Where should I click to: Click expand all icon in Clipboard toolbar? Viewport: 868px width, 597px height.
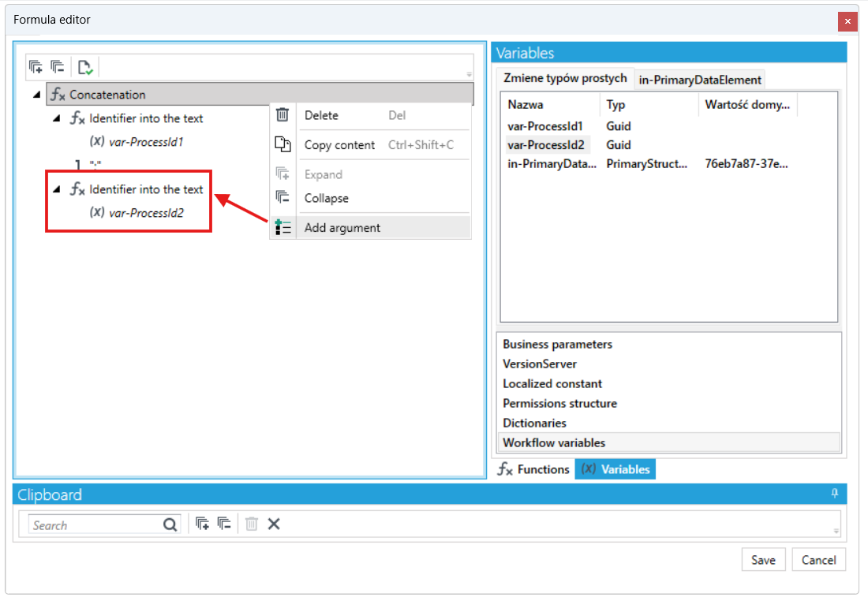[202, 524]
